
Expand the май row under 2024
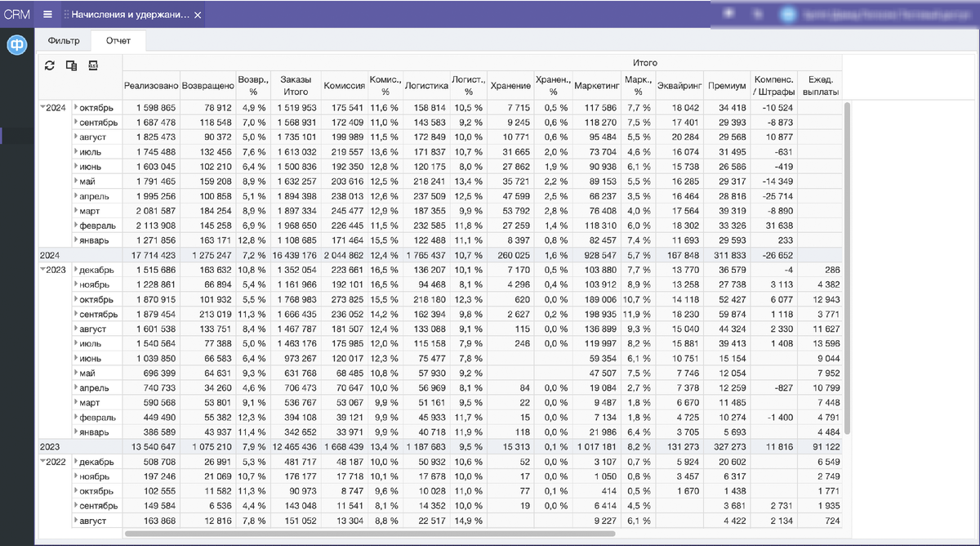(76, 181)
